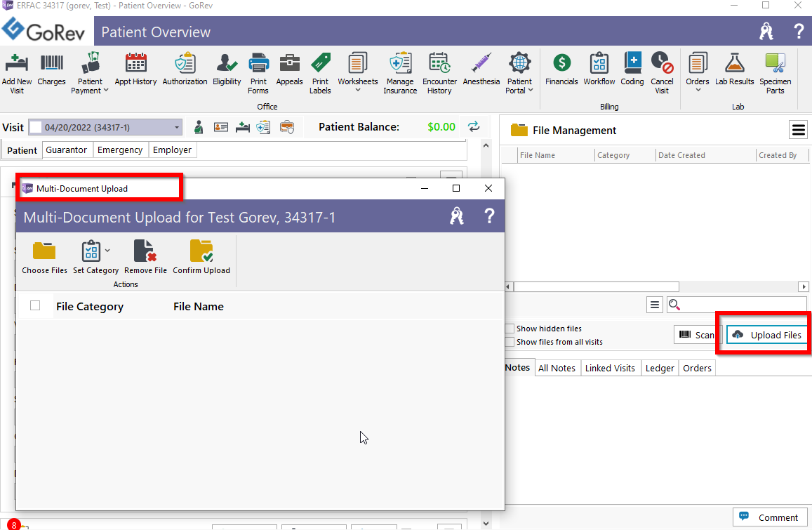
Task: Click the Scan button
Action: click(x=696, y=335)
